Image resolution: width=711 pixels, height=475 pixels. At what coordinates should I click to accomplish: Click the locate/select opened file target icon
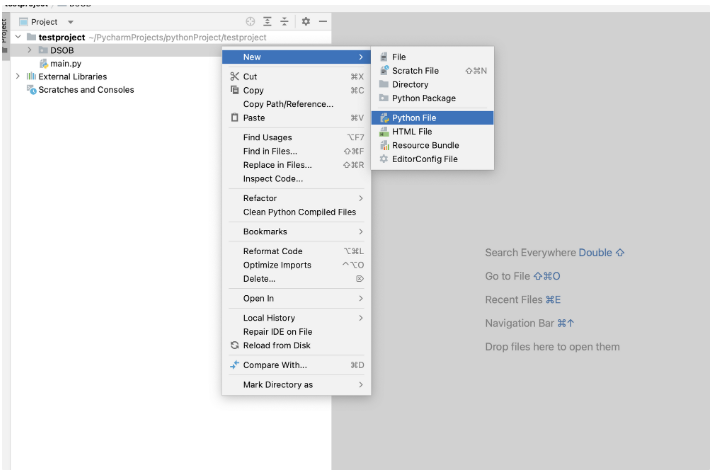[x=250, y=21]
